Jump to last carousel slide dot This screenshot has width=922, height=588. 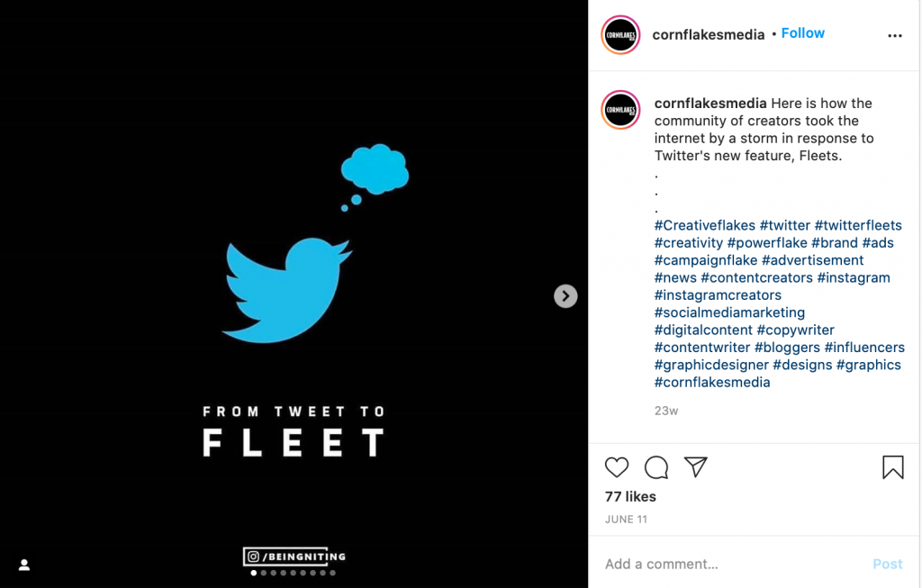click(332, 573)
